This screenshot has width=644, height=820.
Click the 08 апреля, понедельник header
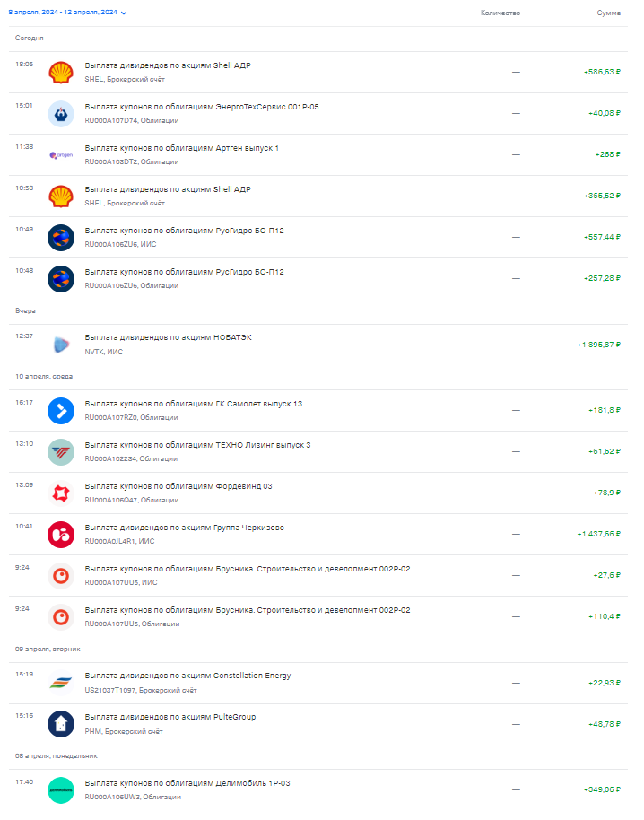click(56, 756)
